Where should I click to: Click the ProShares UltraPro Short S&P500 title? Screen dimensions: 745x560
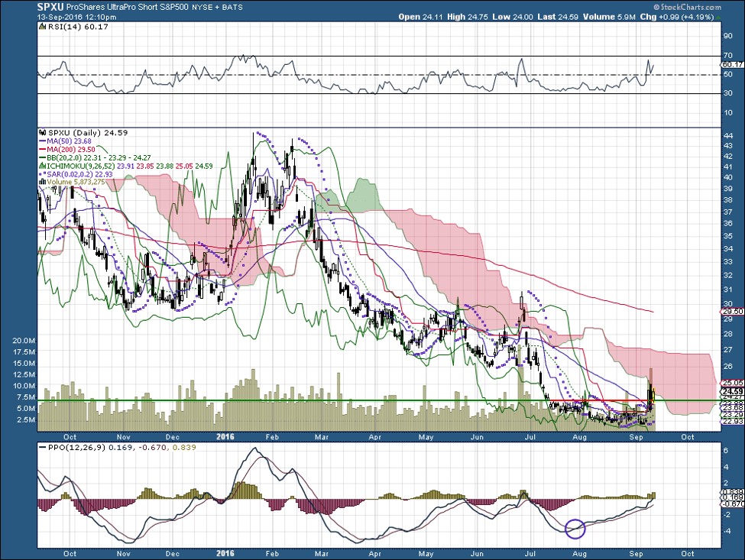point(128,7)
